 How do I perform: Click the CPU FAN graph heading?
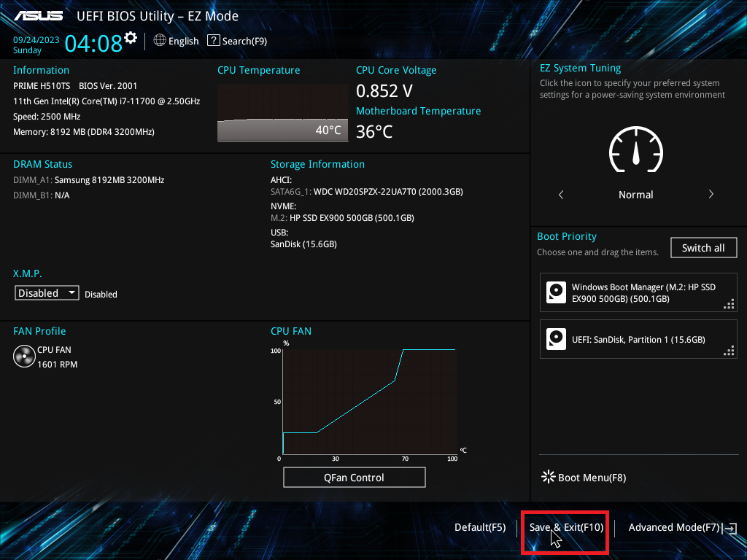coord(291,331)
